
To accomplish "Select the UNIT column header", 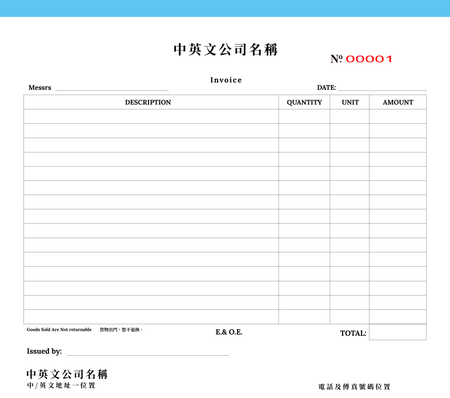I will pyautogui.click(x=350, y=102).
